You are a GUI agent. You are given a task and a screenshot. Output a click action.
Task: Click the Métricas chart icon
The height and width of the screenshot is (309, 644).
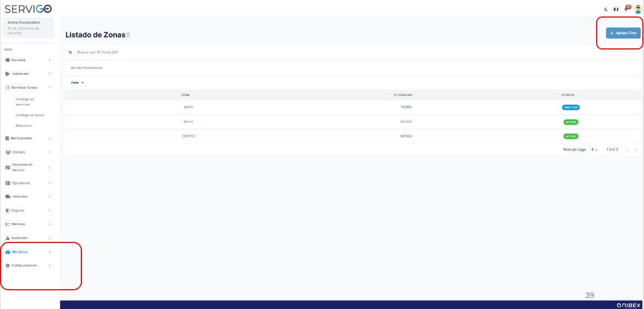tap(7, 224)
